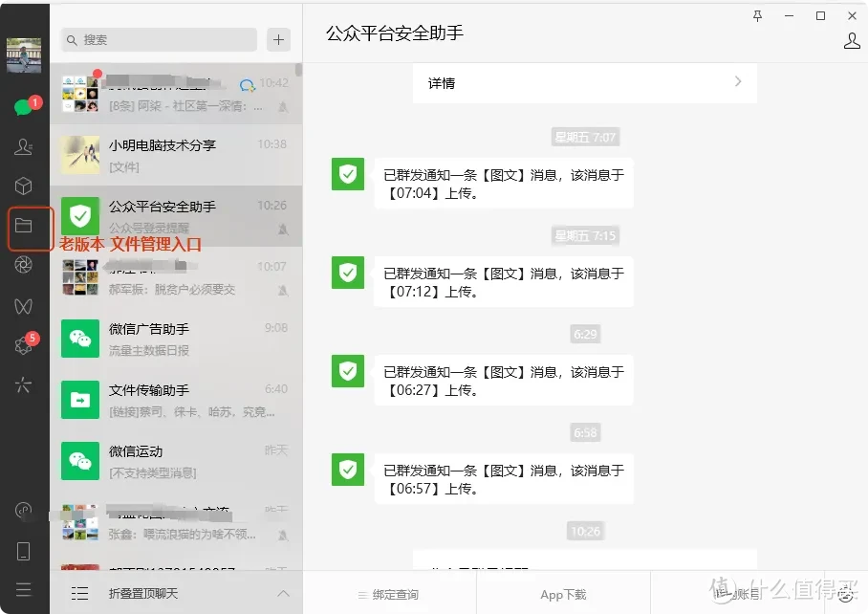The height and width of the screenshot is (614, 868).
Task: Open the group chat showing 郝军振 message
Action: (176, 277)
